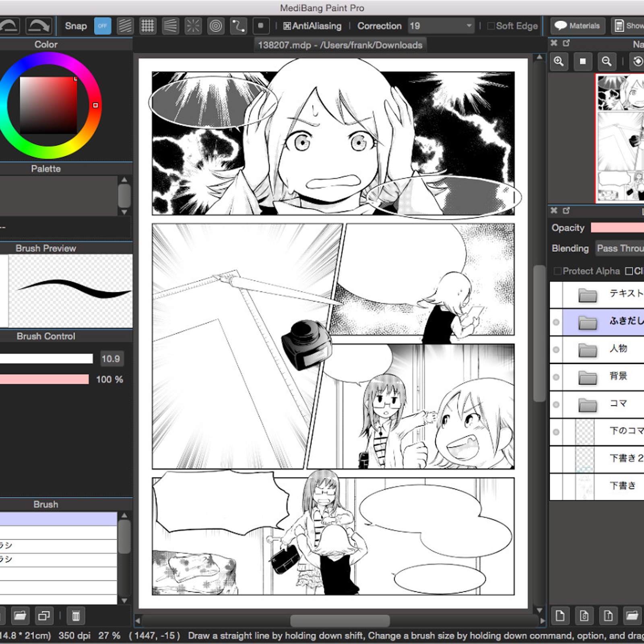This screenshot has height=644, width=644.
Task: Click the canvas horizontal scrollbar thumb
Action: click(340, 621)
